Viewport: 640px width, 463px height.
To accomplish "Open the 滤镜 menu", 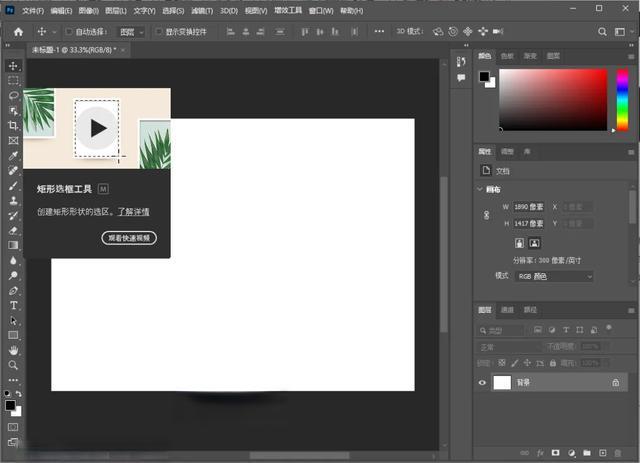I will [203, 10].
